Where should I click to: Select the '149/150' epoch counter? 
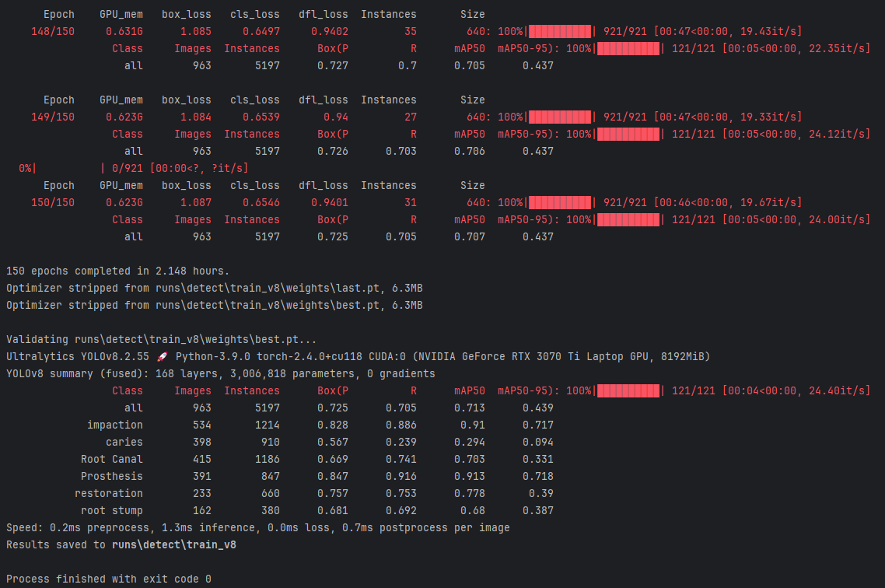pyautogui.click(x=53, y=117)
